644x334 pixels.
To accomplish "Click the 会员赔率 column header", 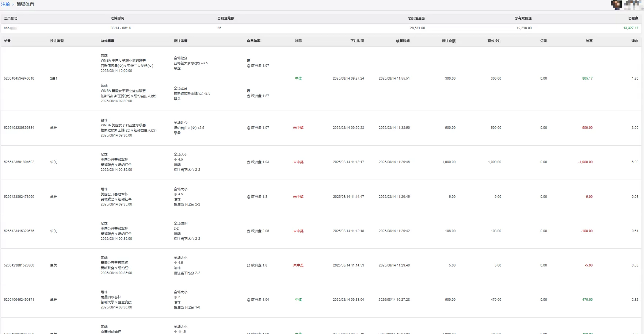I will click(254, 41).
